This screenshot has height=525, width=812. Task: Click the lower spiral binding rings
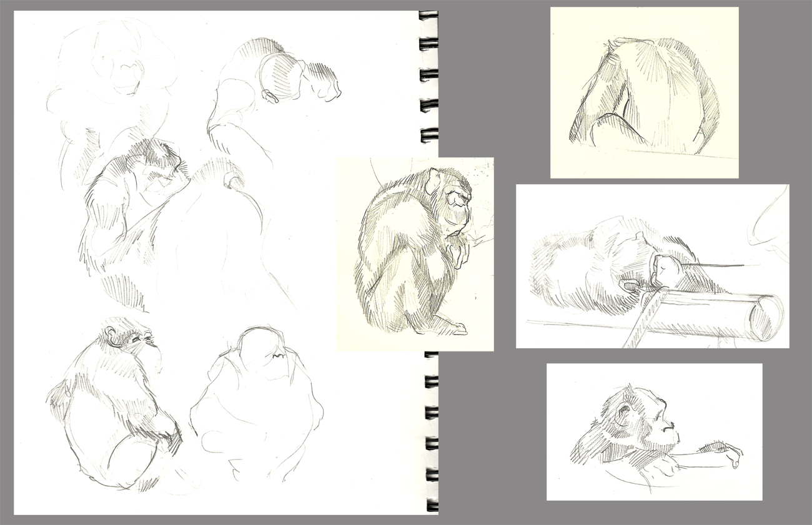(431, 431)
